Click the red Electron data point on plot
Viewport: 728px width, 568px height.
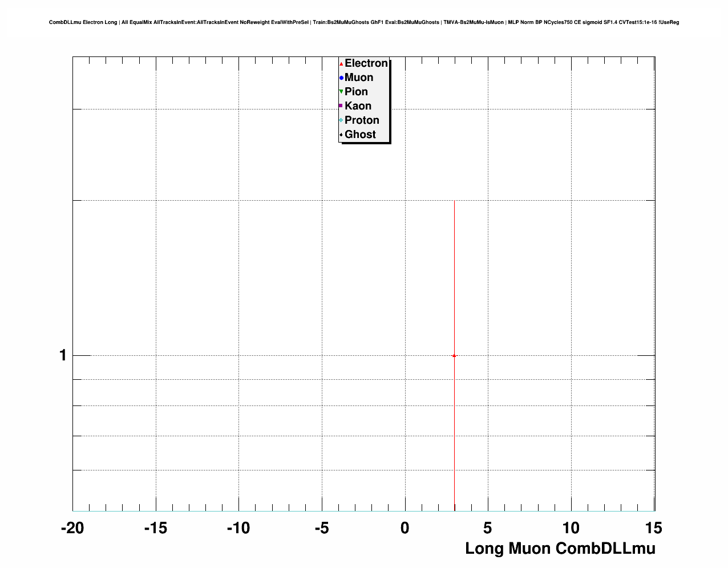[454, 355]
